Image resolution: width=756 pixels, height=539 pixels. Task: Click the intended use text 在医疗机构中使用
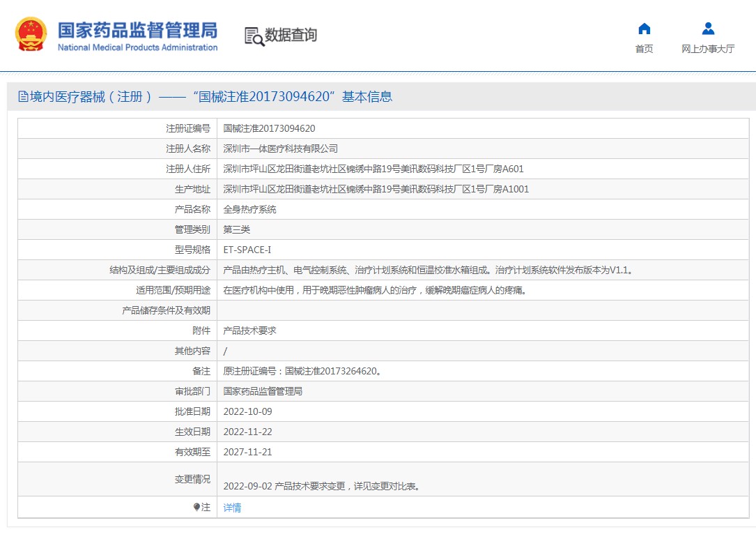pyautogui.click(x=375, y=291)
